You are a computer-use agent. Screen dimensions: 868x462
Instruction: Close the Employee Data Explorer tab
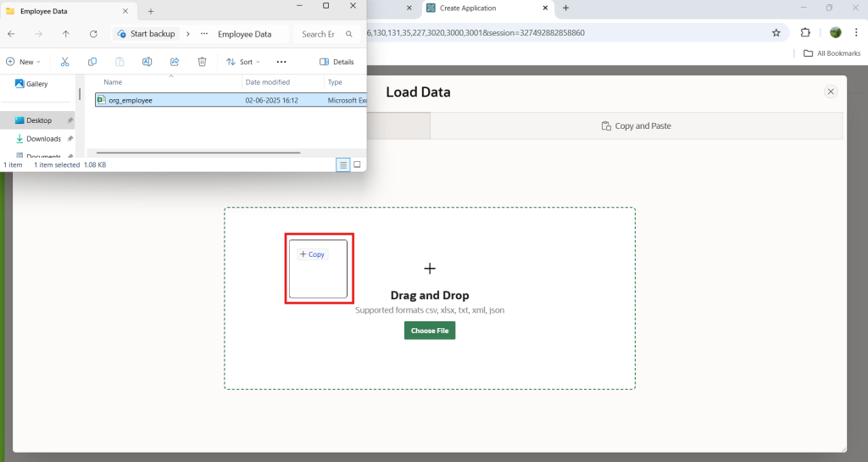(125, 11)
